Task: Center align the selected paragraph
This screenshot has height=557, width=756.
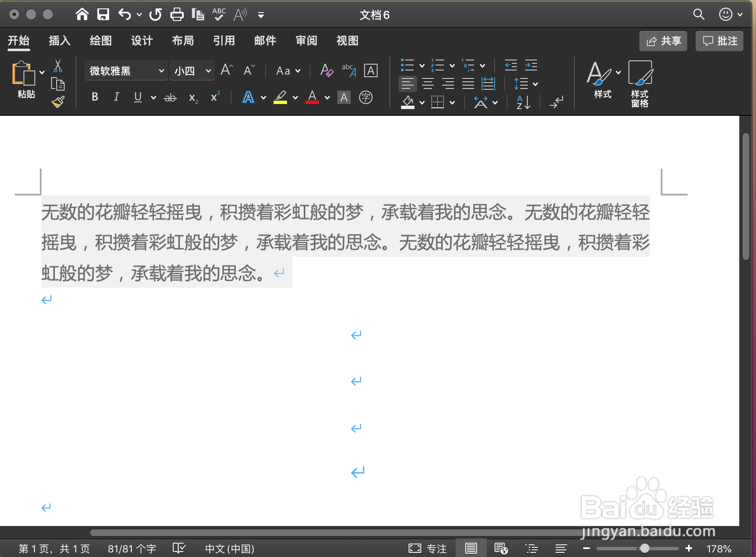Action: [x=428, y=83]
